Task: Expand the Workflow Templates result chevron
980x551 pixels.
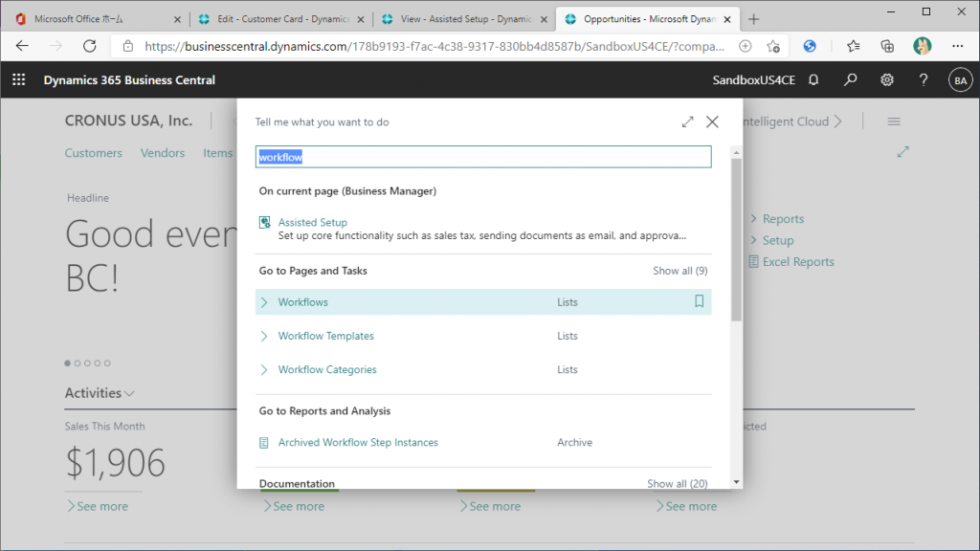Action: [x=264, y=336]
